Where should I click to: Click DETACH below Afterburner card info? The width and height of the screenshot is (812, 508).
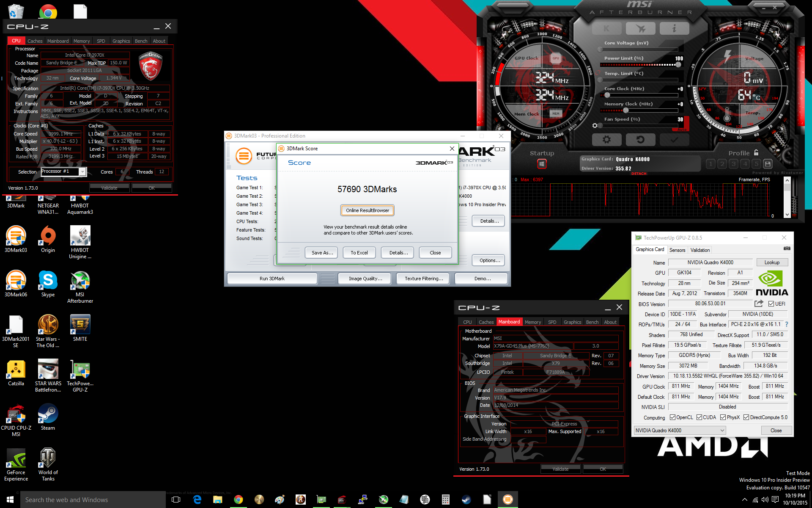[x=639, y=174]
